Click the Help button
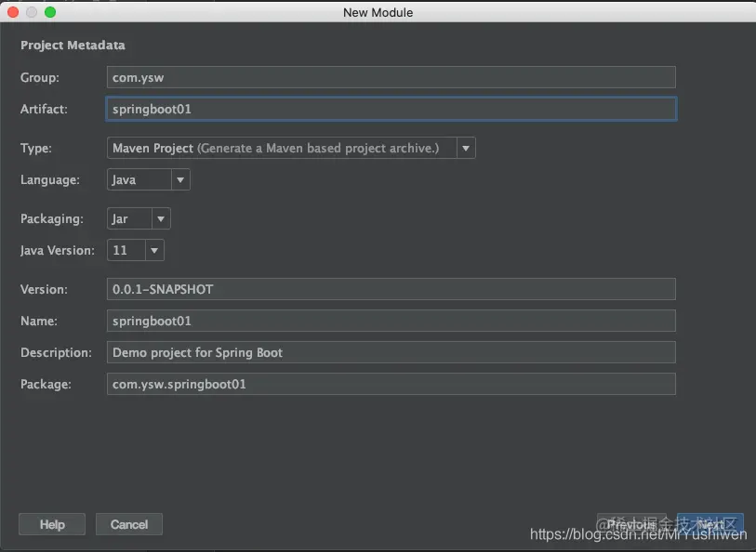Viewport: 756px width, 552px height. click(x=52, y=524)
